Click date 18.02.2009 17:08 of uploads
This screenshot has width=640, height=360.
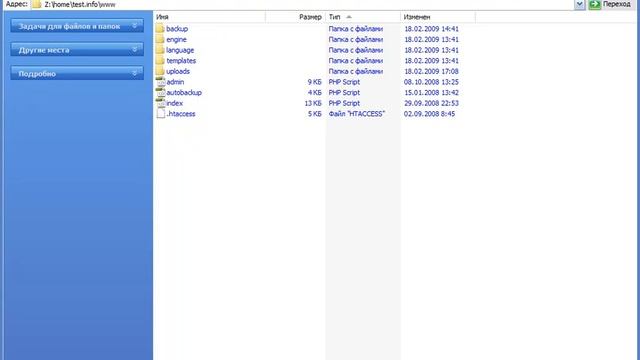pyautogui.click(x=431, y=71)
